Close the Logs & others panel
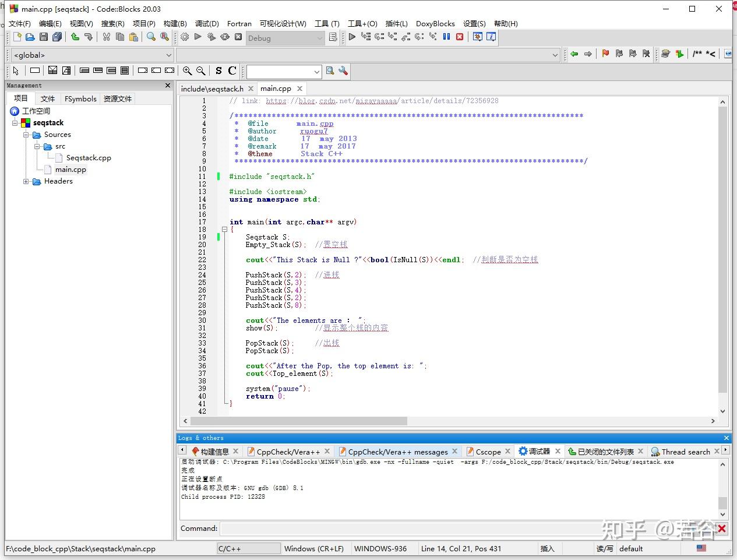The height and width of the screenshot is (560, 737). (x=726, y=438)
